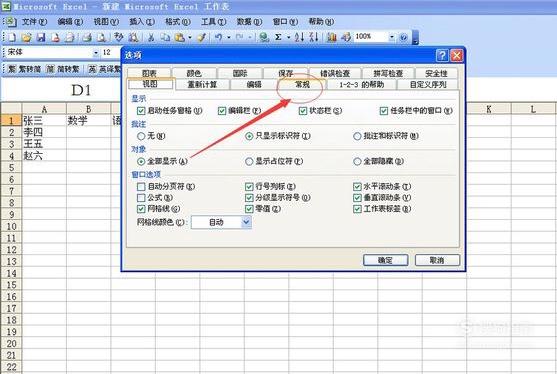The width and height of the screenshot is (557, 374).
Task: Select the 'Hide all' objects radio button
Action: coord(357,162)
